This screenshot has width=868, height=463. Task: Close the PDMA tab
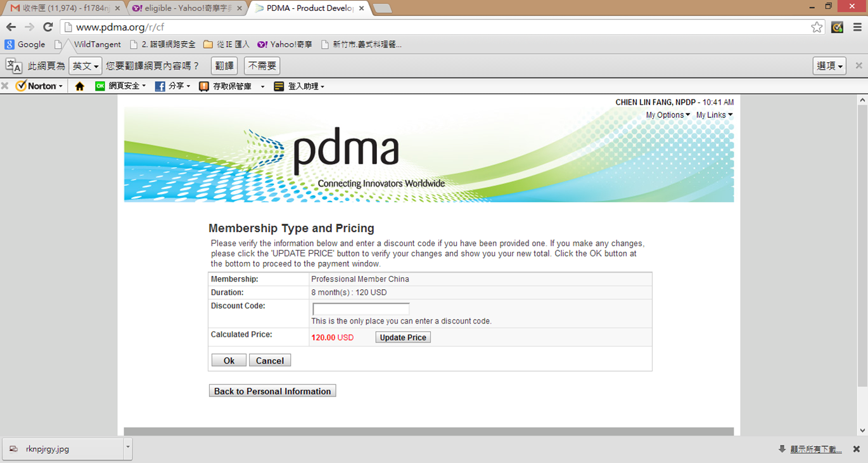(x=362, y=8)
